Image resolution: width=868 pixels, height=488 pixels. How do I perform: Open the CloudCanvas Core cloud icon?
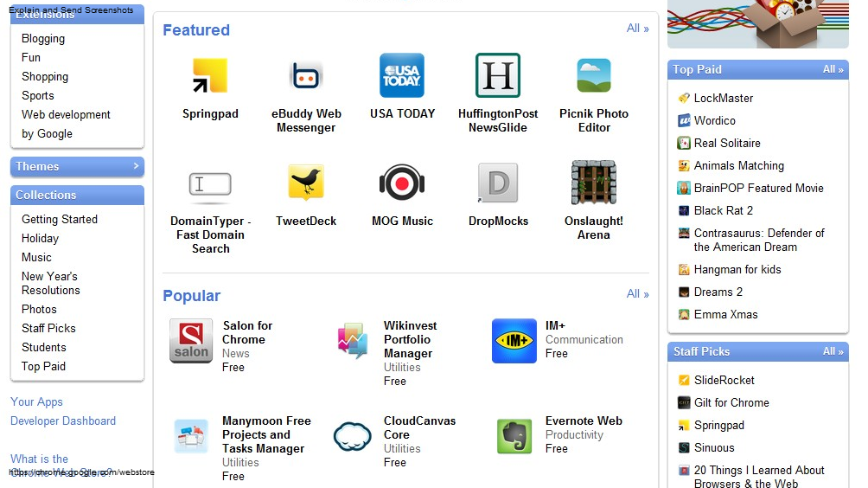353,436
